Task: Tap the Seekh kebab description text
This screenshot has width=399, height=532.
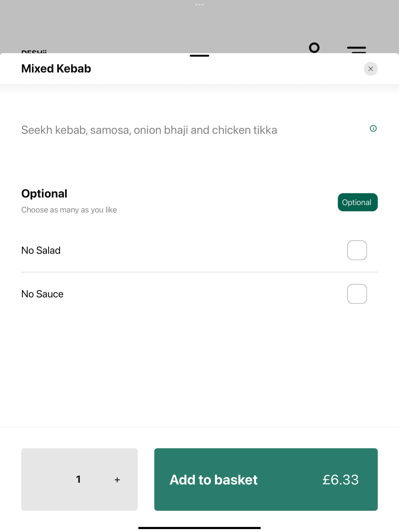Action: 149,130
